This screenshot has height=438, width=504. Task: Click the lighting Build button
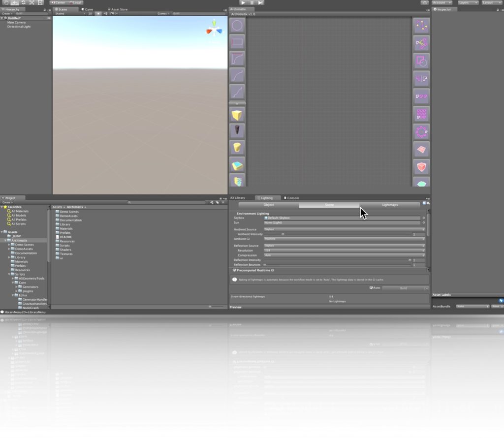pos(403,288)
